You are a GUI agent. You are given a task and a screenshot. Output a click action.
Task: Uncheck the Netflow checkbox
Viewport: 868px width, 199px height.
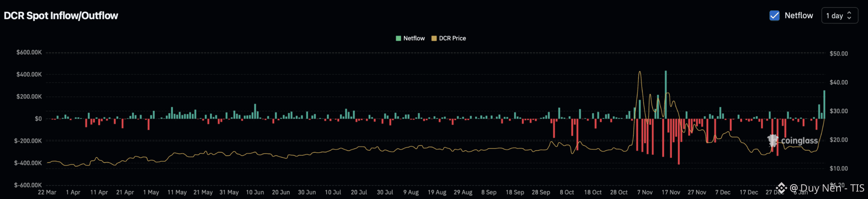click(x=774, y=16)
